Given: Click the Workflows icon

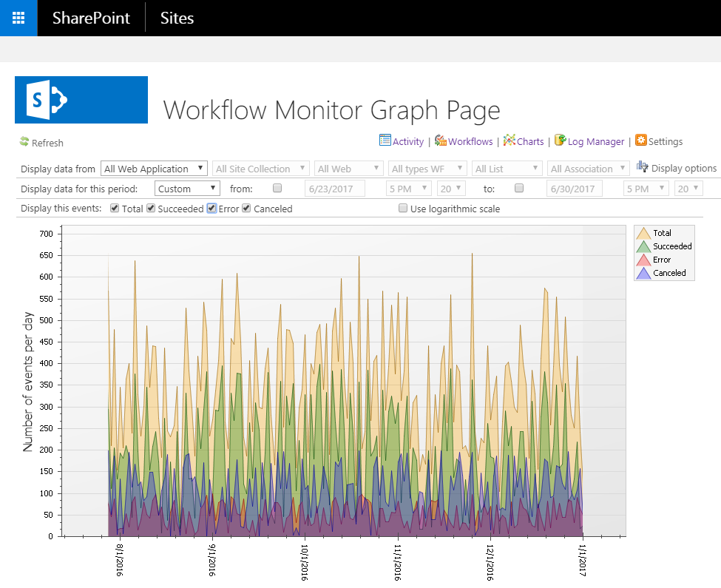Looking at the screenshot, I should click(441, 141).
